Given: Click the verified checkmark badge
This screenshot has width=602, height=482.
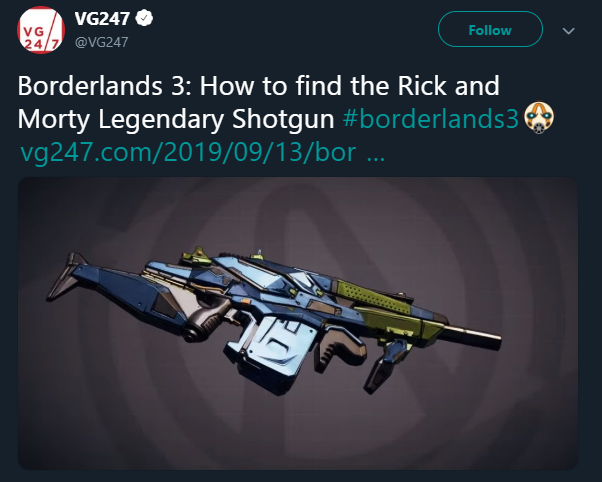Looking at the screenshot, I should (x=144, y=18).
